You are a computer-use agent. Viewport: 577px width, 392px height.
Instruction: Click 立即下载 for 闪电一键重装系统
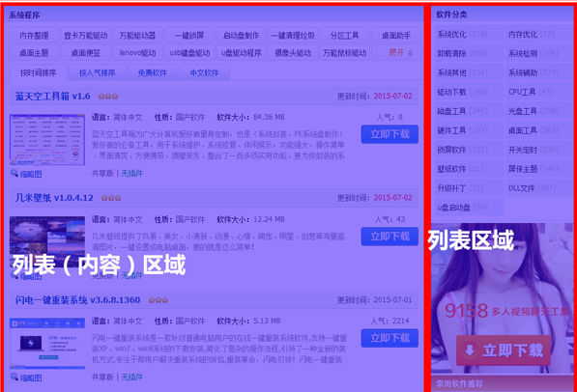[389, 338]
